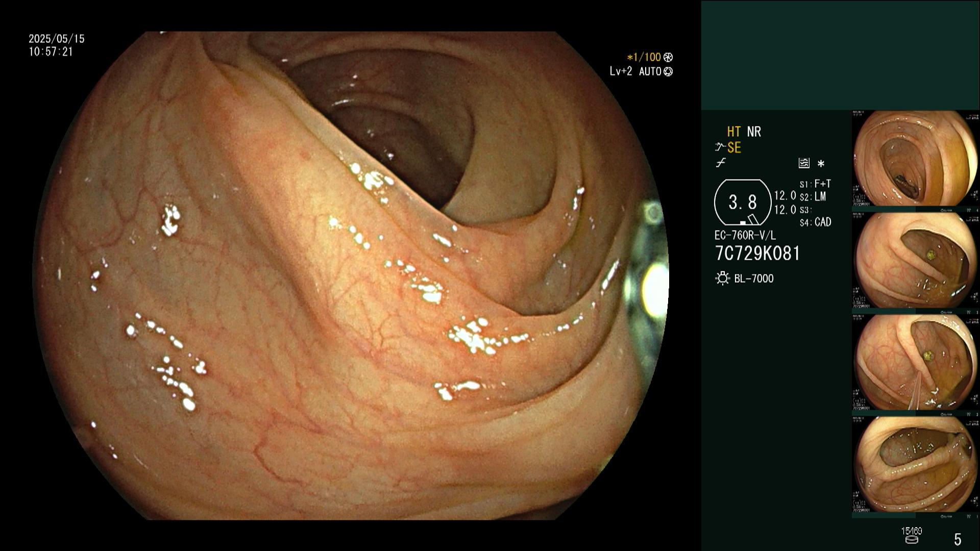Click the S1: F+T switch assignment
The height and width of the screenshot is (551, 980).
click(815, 184)
